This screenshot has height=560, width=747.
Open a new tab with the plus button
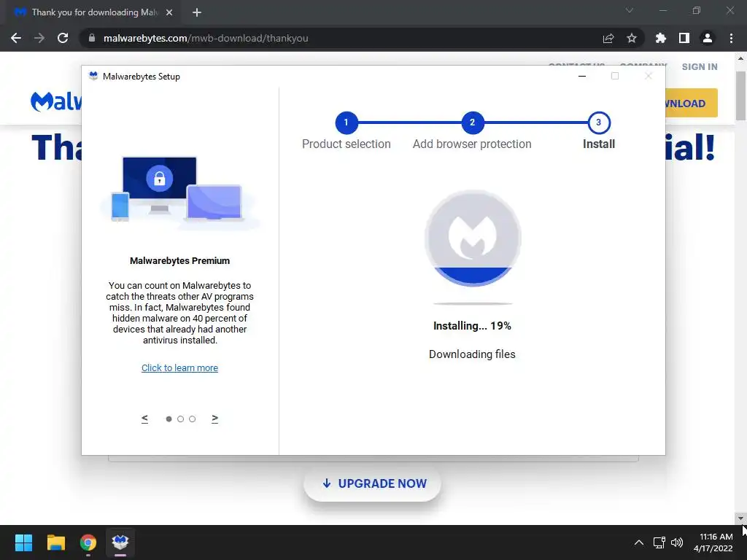click(197, 12)
